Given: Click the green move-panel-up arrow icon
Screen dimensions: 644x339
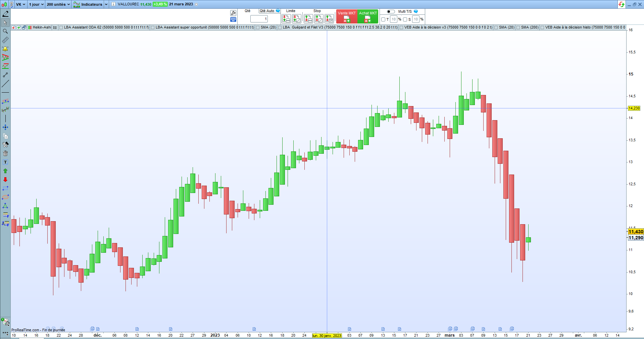Looking at the screenshot, I should point(19,28).
